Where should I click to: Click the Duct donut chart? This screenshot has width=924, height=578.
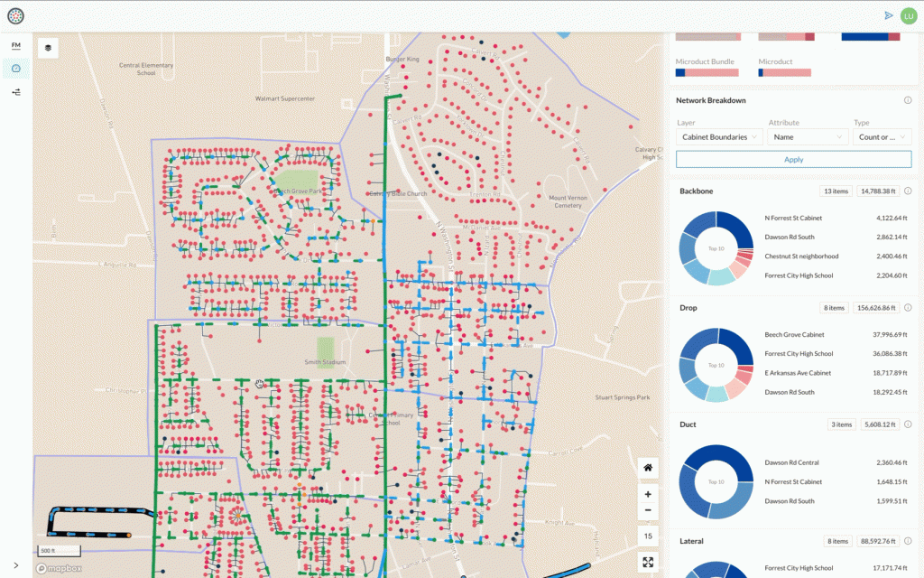coord(716,482)
